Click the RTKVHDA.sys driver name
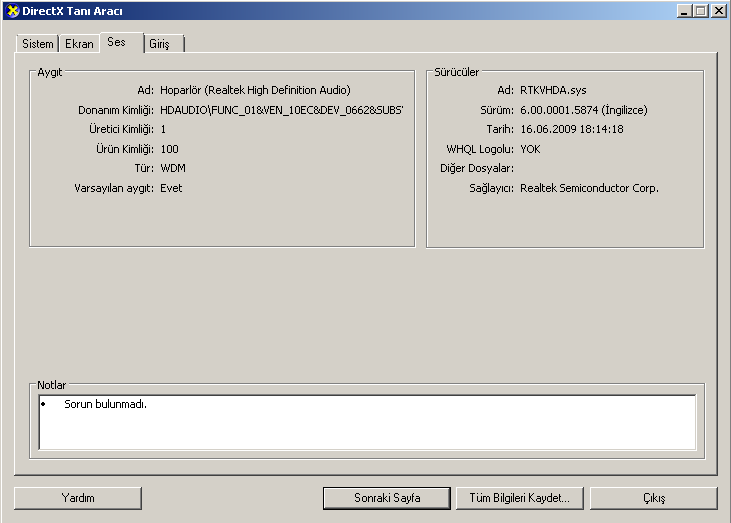 pyautogui.click(x=553, y=90)
